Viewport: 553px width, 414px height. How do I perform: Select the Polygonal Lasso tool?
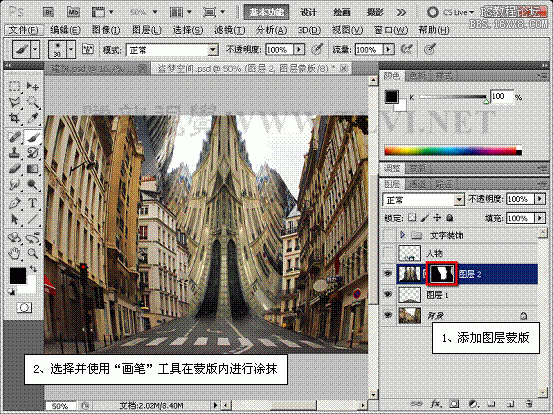coord(14,102)
